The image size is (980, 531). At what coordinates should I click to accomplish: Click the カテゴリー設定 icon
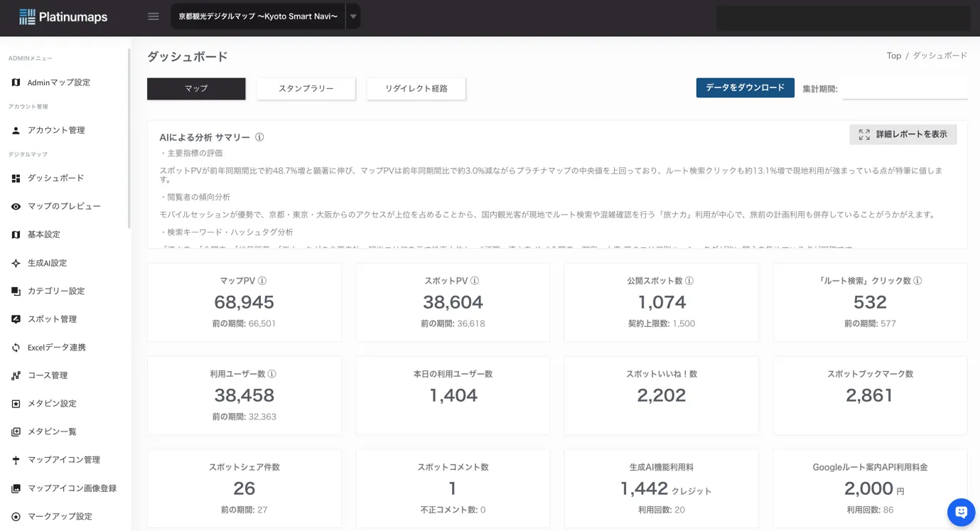tap(16, 291)
